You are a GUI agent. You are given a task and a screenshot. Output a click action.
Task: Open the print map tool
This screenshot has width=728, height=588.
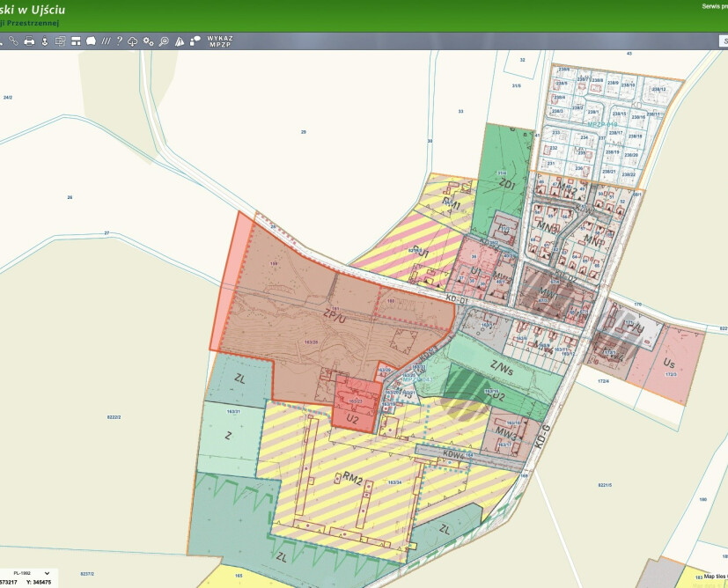[29, 41]
